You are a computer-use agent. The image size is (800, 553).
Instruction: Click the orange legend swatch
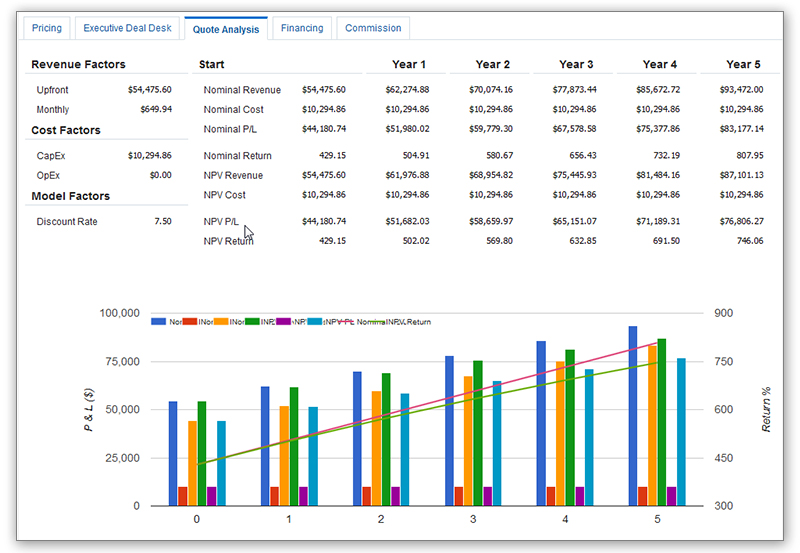pos(222,322)
